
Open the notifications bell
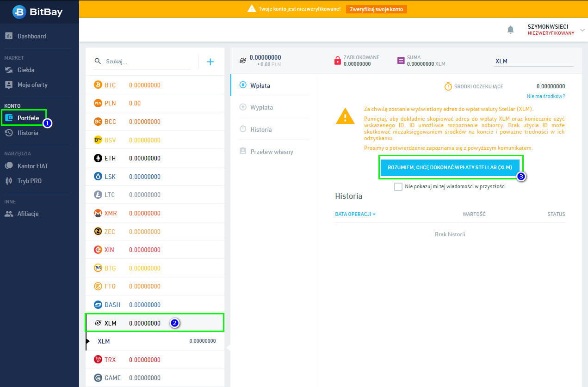[511, 30]
